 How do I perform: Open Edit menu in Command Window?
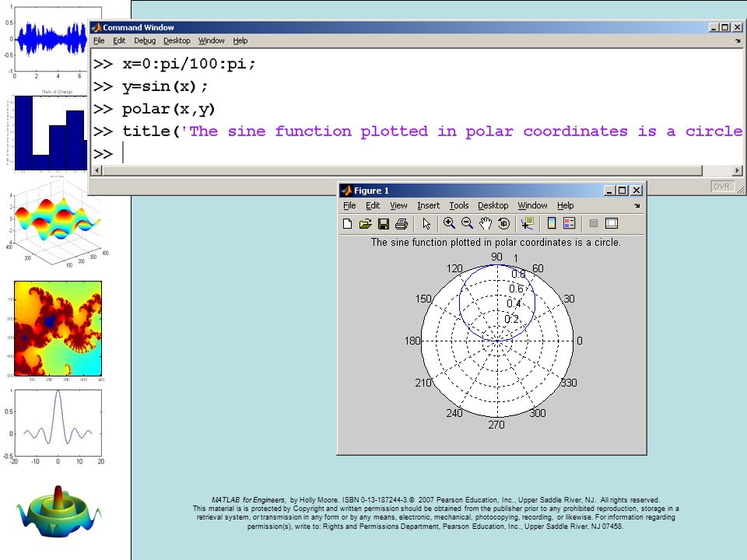click(x=119, y=40)
